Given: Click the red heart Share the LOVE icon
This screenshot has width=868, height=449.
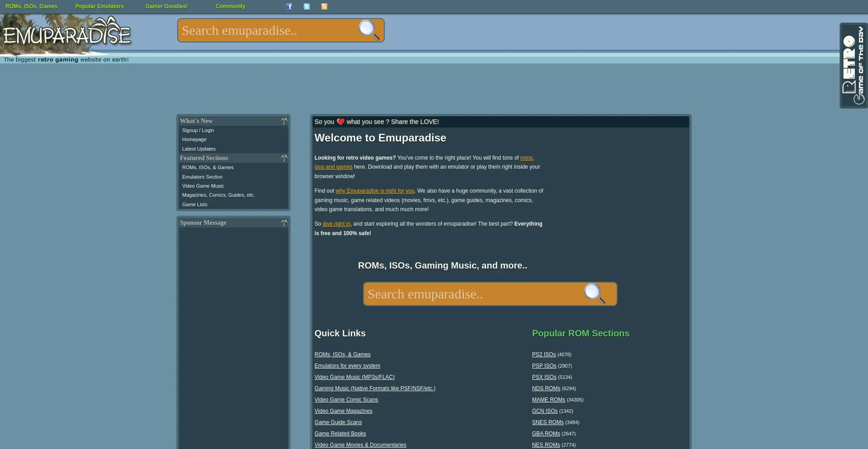Looking at the screenshot, I should (x=340, y=122).
